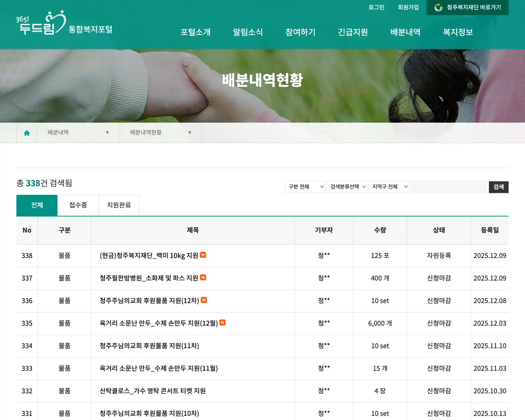Click the 검색 search button
This screenshot has width=525, height=420.
pyautogui.click(x=498, y=187)
